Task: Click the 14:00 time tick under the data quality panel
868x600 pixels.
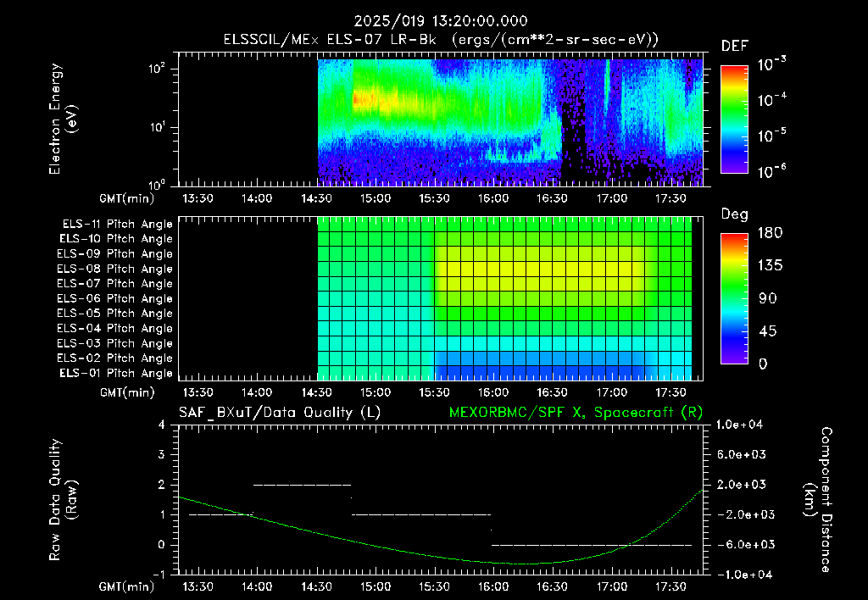Action: click(257, 586)
